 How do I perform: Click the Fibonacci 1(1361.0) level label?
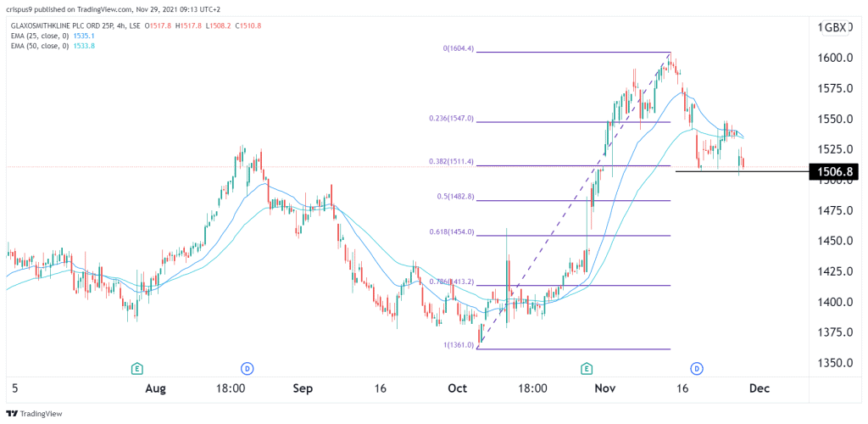[458, 345]
